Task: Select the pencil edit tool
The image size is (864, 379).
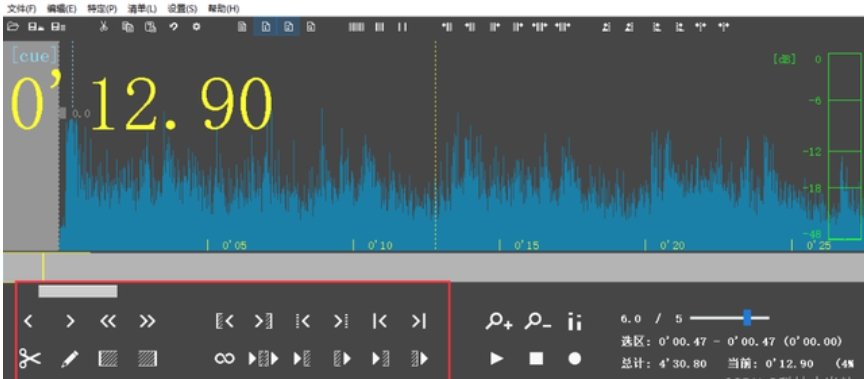Action: coord(69,359)
